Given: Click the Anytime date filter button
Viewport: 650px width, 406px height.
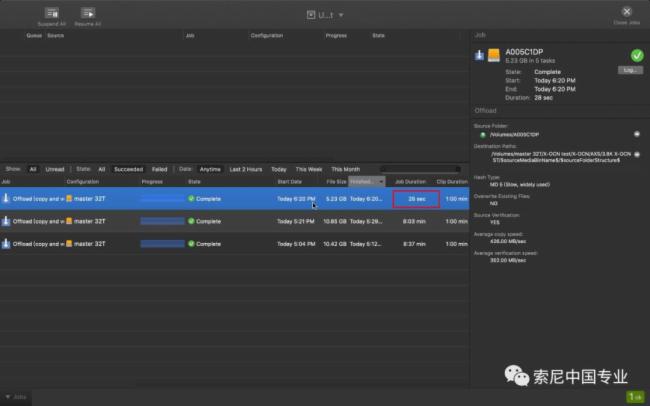Looking at the screenshot, I should click(x=209, y=169).
